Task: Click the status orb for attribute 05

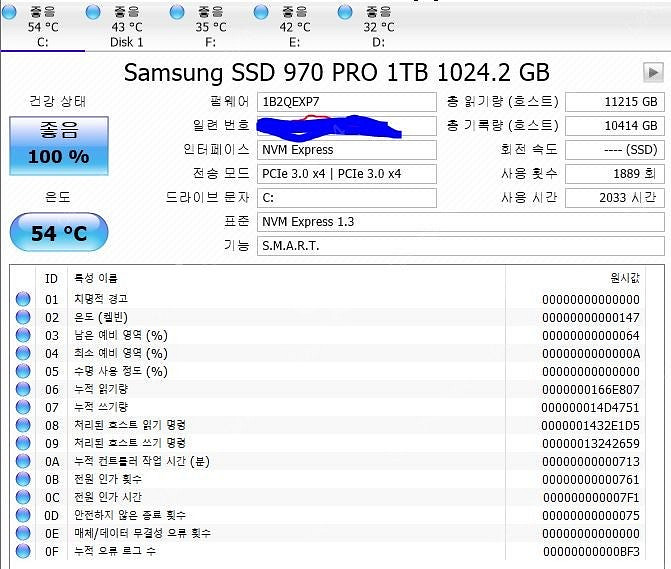Action: click(23, 370)
